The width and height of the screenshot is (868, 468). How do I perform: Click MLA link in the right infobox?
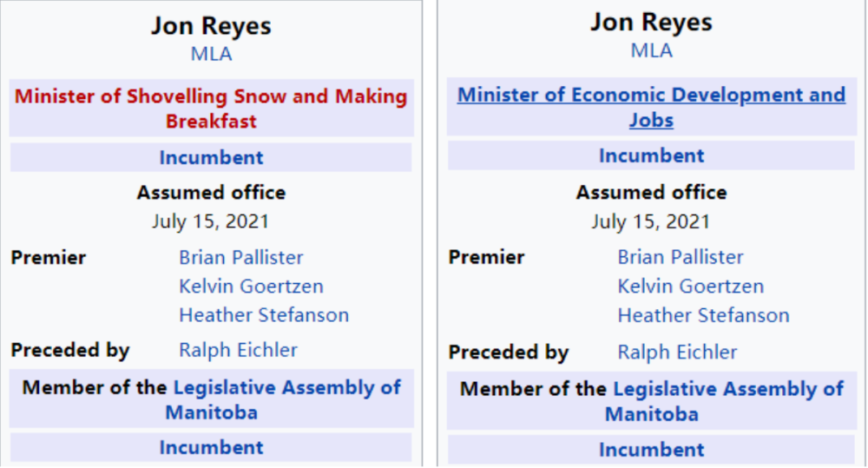651,50
